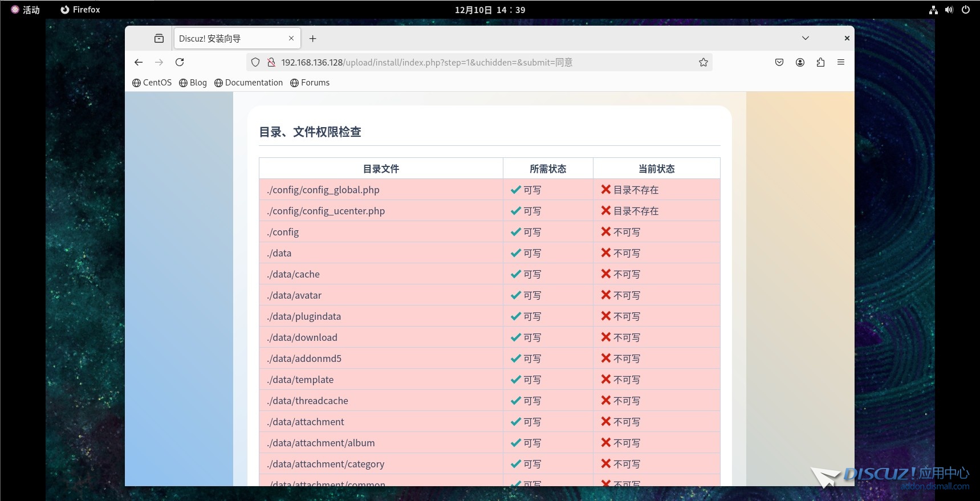Open the Firefox View icon
This screenshot has width=980, height=501.
pyautogui.click(x=159, y=38)
